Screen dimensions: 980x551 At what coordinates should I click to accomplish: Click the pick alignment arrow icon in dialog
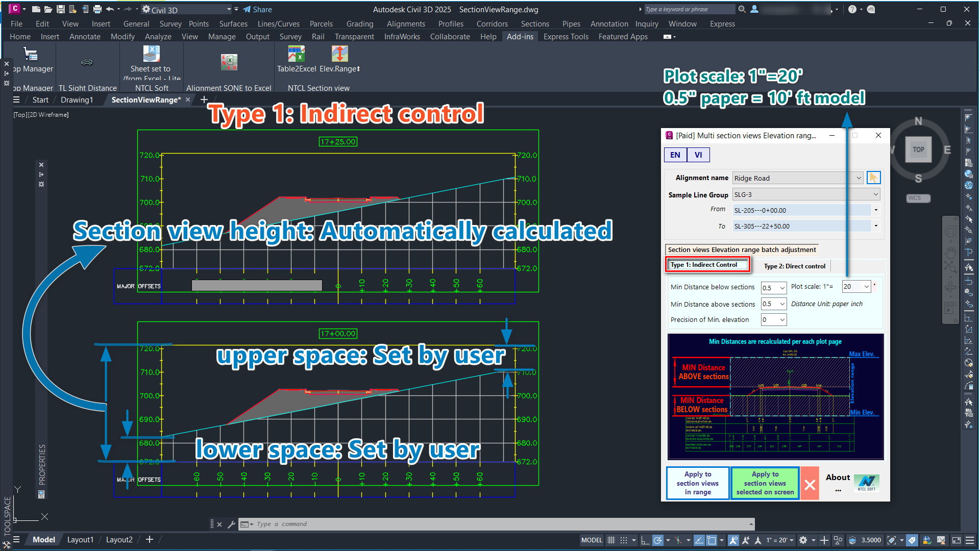click(873, 178)
